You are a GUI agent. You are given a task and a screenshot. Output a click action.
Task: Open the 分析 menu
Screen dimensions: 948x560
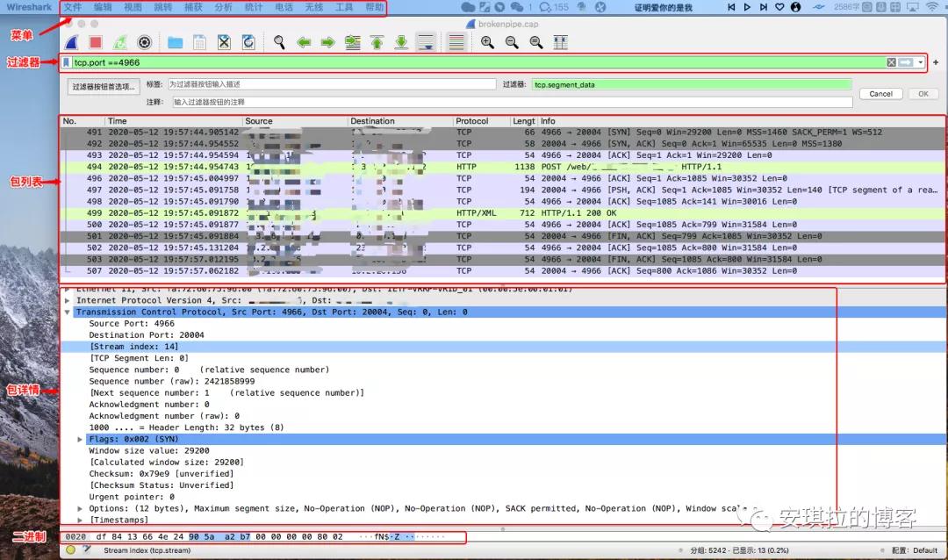pyautogui.click(x=223, y=7)
